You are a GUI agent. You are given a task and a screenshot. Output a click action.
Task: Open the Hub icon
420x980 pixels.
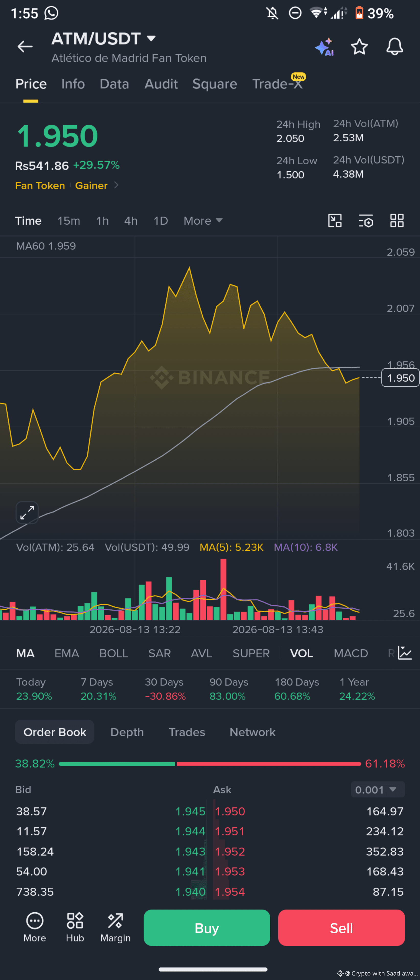coord(75,927)
